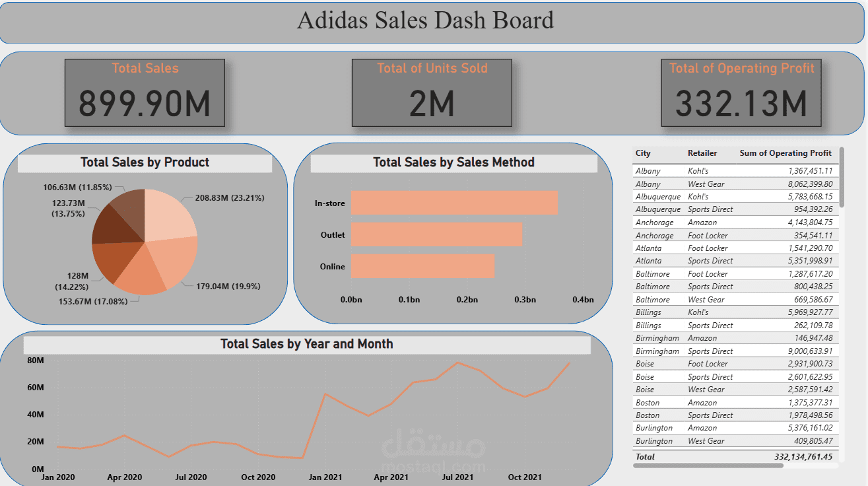Click the 106.63M (11.85%) pie label

78,187
